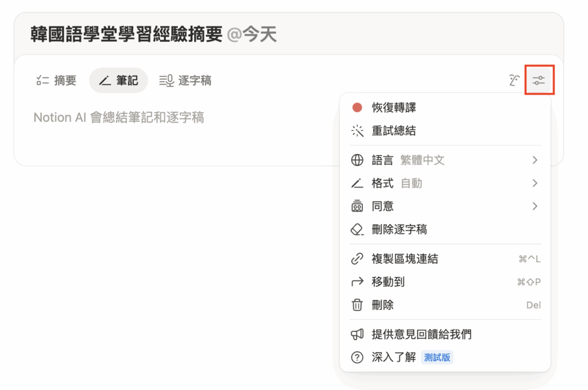
Task: Click the globe language icon
Action: (x=357, y=160)
